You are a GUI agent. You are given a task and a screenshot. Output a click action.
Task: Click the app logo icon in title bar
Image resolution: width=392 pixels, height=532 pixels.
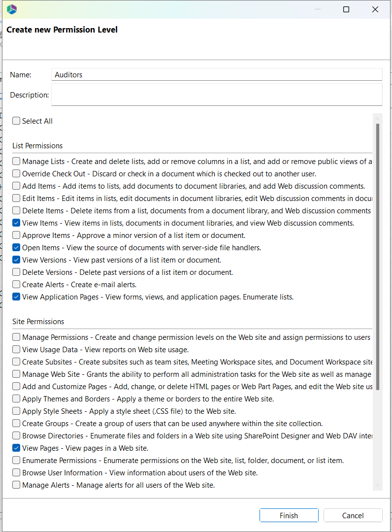[12, 9]
